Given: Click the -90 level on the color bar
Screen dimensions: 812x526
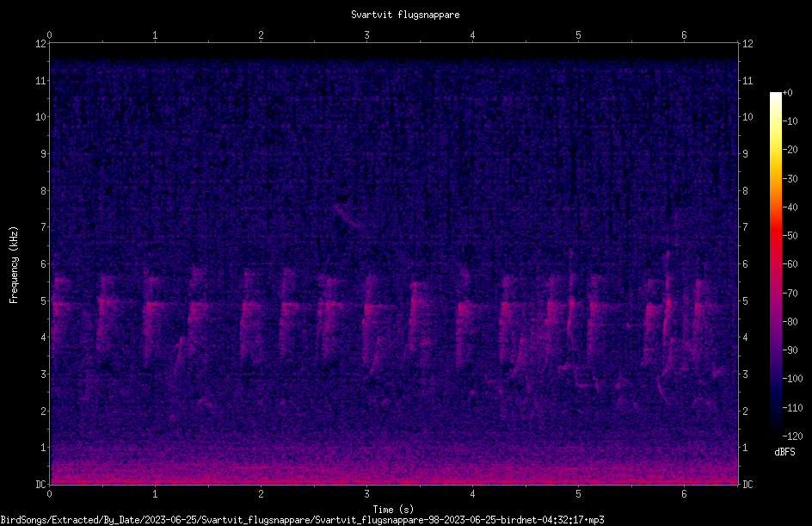Looking at the screenshot, I should pos(790,350).
